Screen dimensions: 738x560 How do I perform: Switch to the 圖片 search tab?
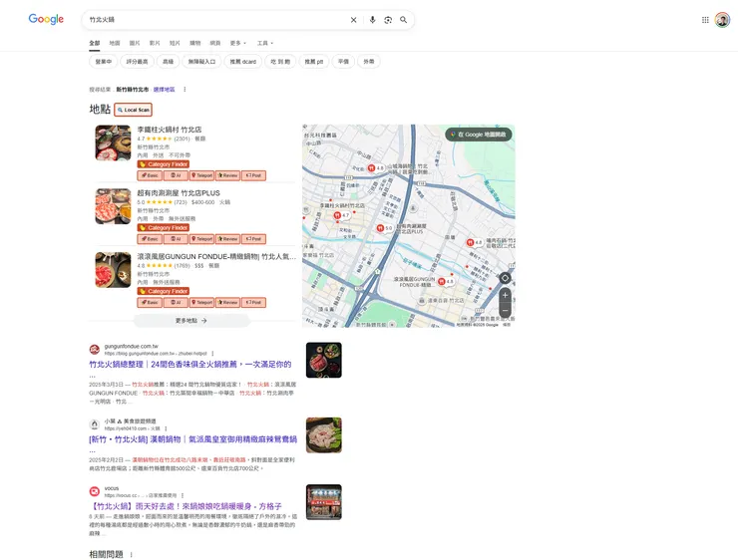pyautogui.click(x=135, y=43)
